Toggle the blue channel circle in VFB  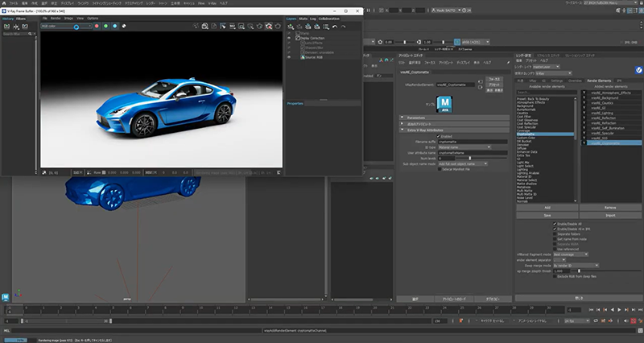pos(114,26)
